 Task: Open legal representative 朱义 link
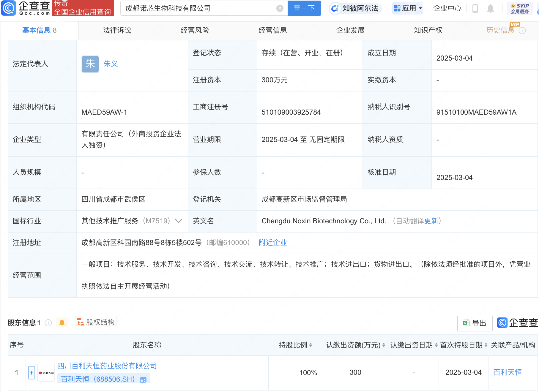111,64
